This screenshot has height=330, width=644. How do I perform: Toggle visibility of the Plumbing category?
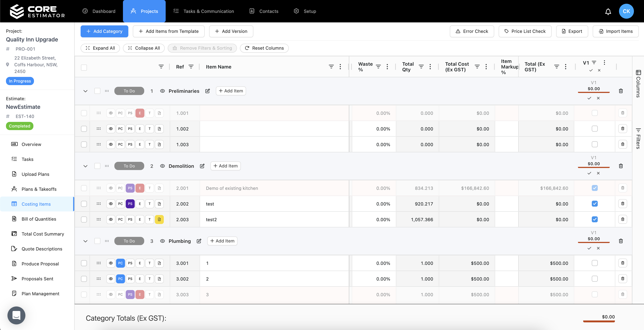coord(162,241)
